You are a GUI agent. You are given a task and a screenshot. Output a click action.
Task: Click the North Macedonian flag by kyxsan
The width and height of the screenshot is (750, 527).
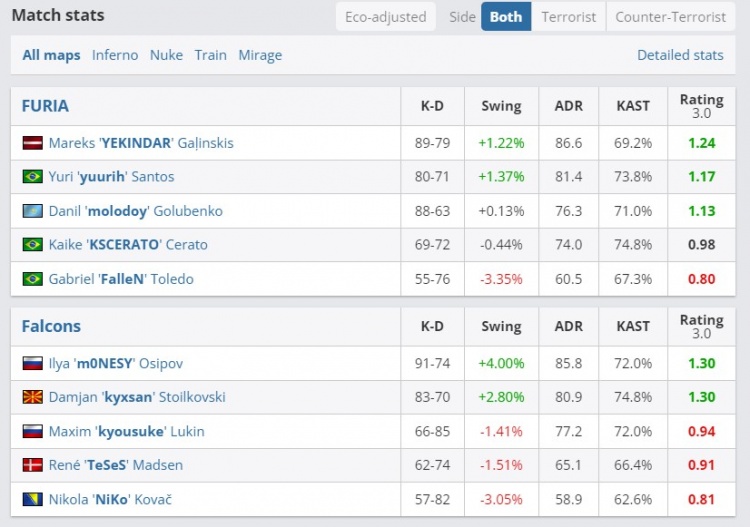pos(32,397)
